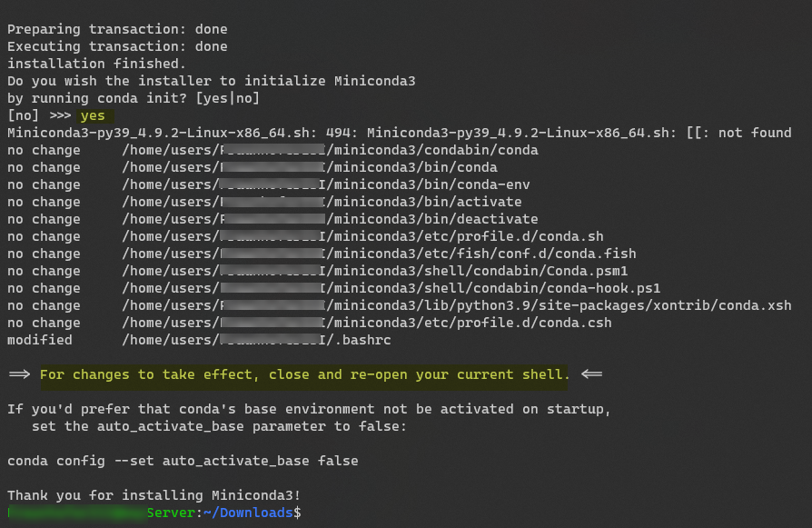Viewport: 812px width, 528px height.
Task: Click the 'For changes to take effect' highlighted line
Action: tap(304, 374)
